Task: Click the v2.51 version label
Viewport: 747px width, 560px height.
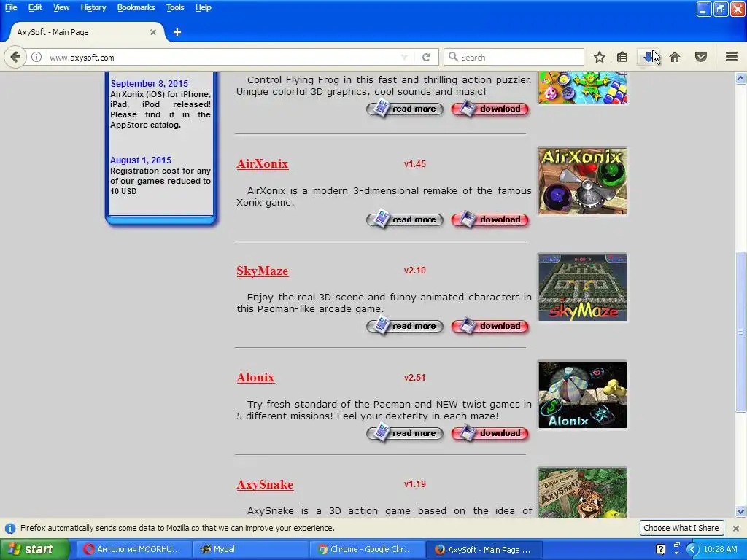Action: (415, 378)
